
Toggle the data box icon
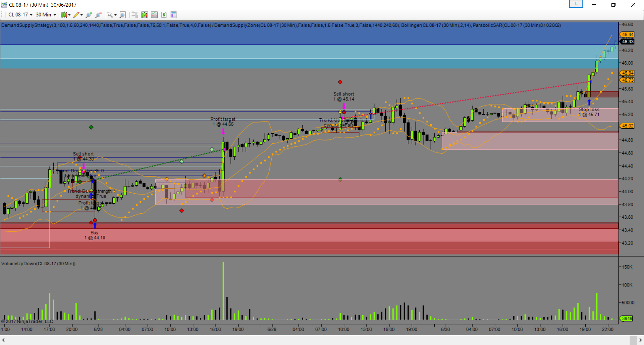[135, 15]
